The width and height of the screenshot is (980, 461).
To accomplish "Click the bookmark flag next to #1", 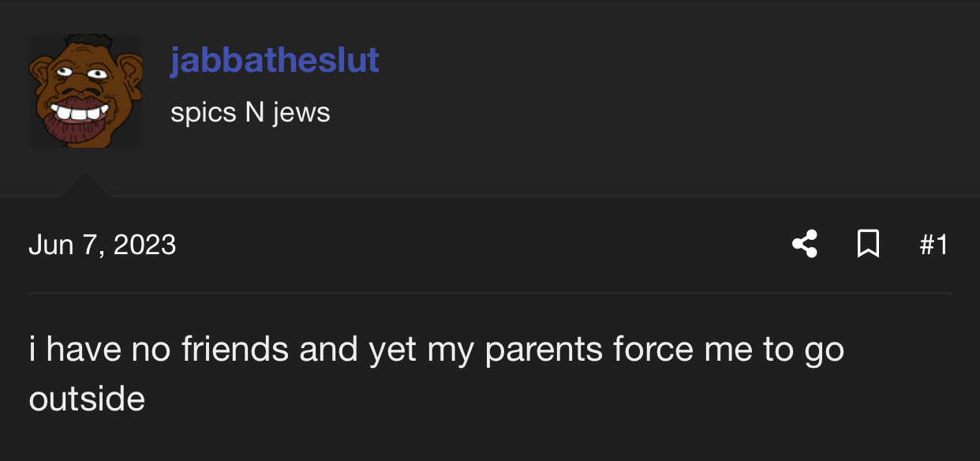I will (x=868, y=244).
